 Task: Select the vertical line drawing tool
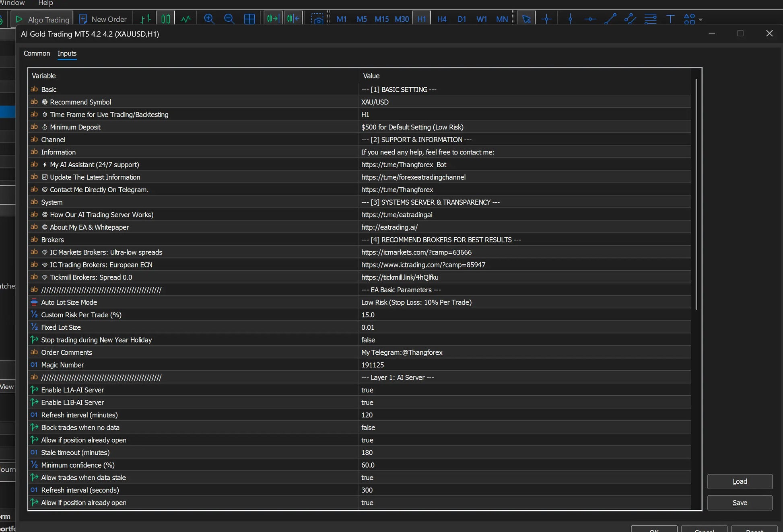click(570, 18)
